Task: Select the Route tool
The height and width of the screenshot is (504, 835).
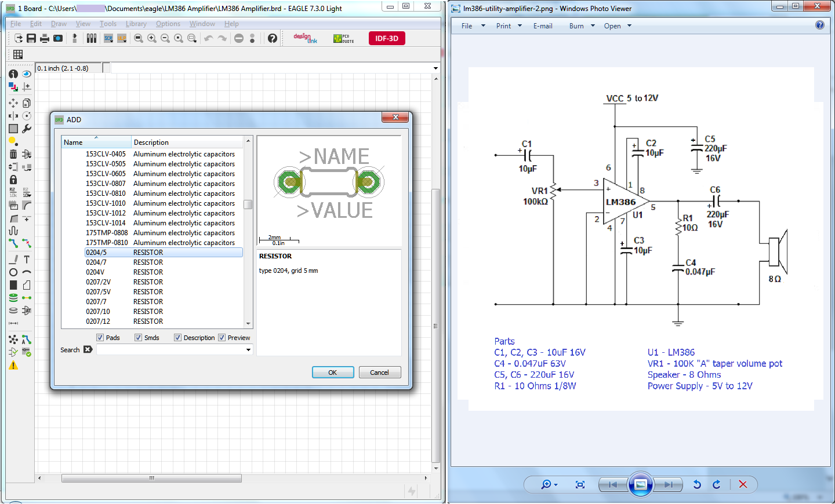Action: click(x=13, y=243)
